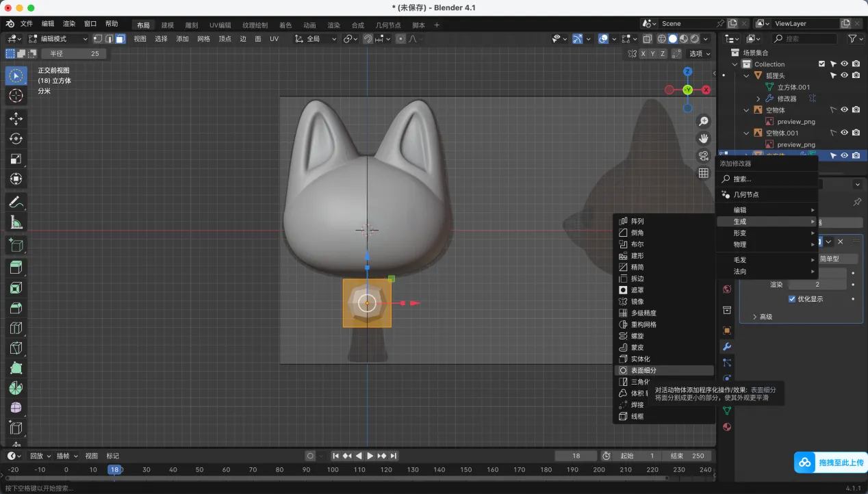
Task: Expand the 高级 section
Action: click(x=762, y=317)
